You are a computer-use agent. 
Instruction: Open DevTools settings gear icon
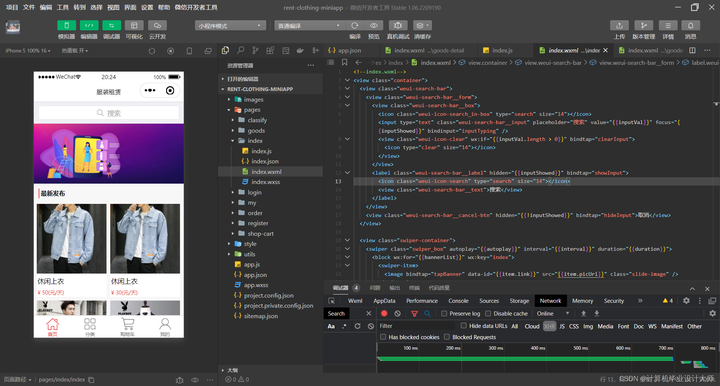[x=686, y=301]
